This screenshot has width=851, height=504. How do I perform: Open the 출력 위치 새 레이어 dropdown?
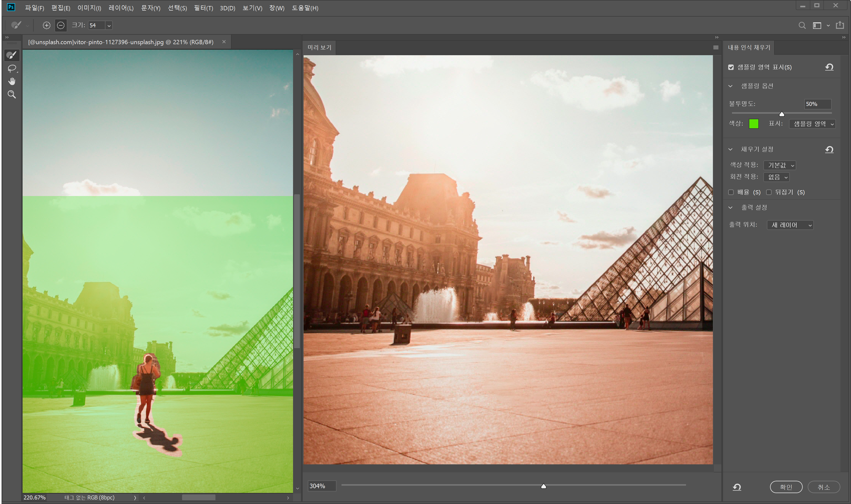tap(790, 225)
